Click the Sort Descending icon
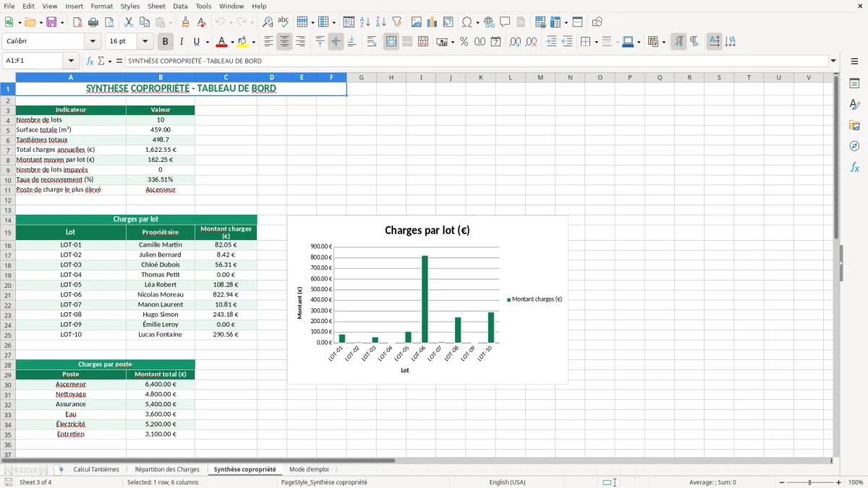This screenshot has width=868, height=488. [380, 22]
